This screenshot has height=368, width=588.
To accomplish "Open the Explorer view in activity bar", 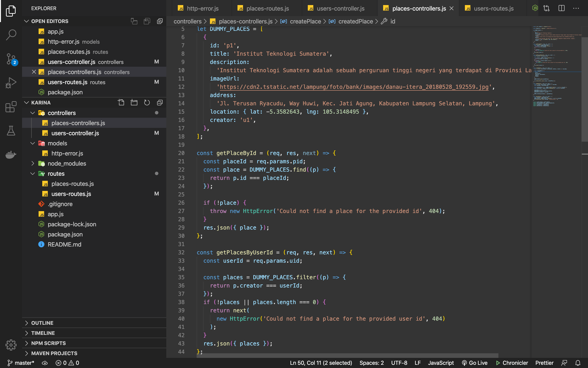I will 11,11.
